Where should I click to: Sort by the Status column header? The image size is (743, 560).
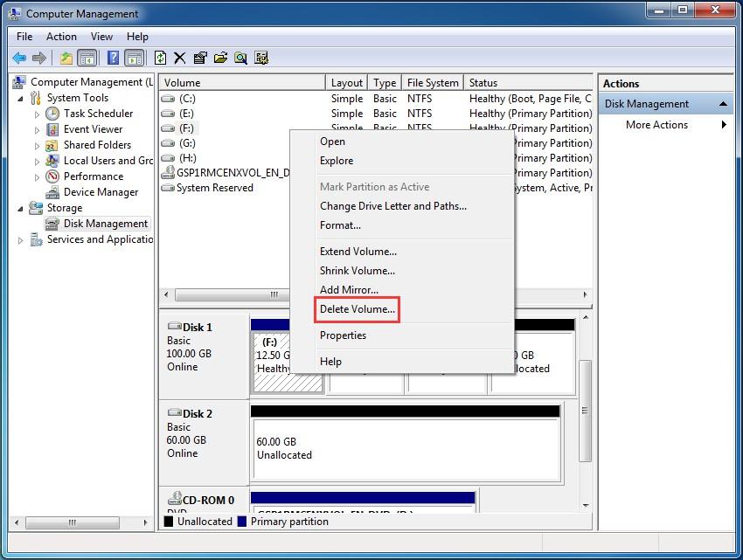pos(528,82)
